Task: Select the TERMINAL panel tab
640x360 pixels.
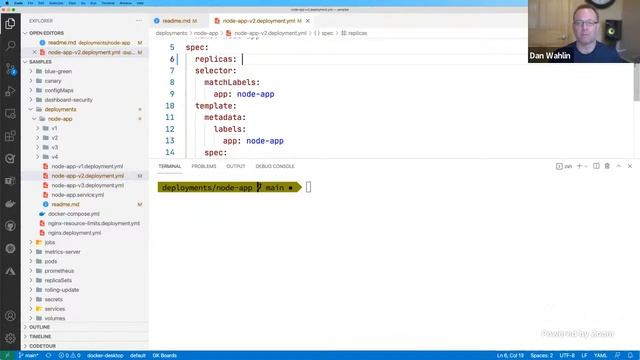Action: tap(170, 166)
